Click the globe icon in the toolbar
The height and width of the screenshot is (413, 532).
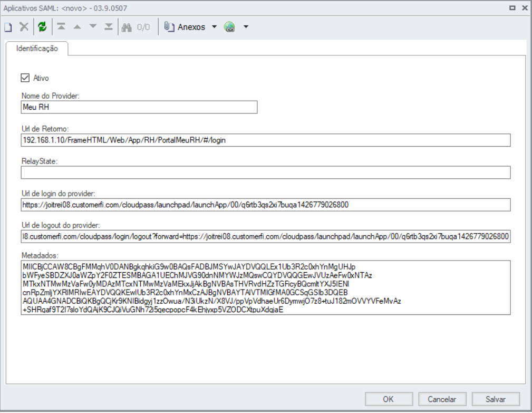[x=230, y=27]
